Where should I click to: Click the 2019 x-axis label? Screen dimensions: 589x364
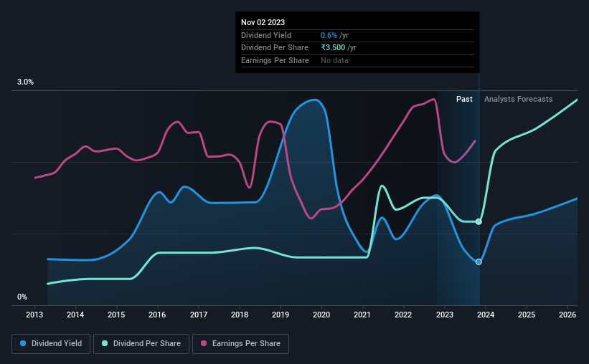281,315
